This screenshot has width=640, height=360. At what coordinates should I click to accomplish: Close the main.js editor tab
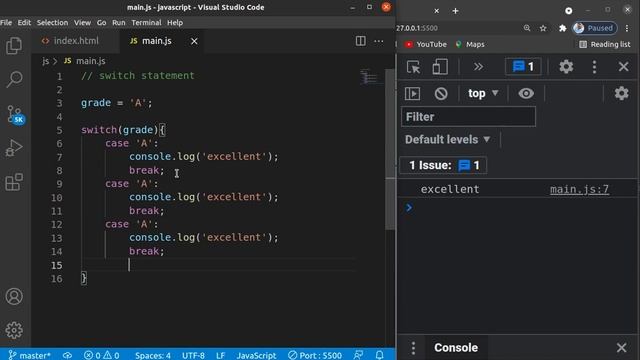coord(194,41)
